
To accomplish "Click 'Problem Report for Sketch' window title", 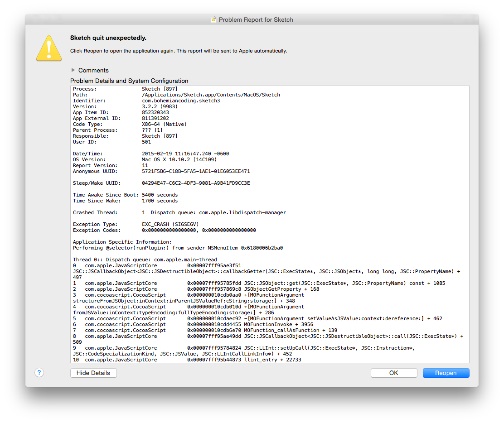I will click(x=256, y=19).
